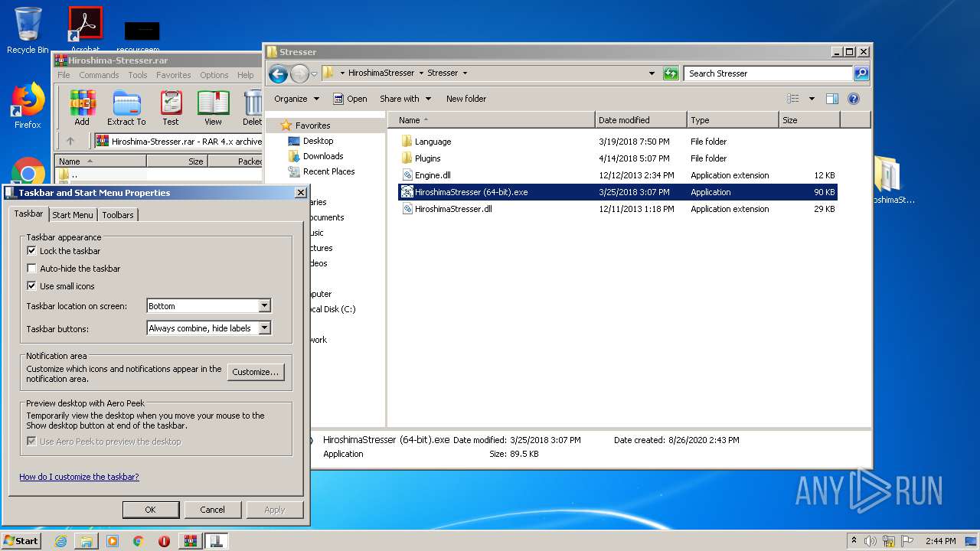Uncheck Lock the taskbar checkbox
980x551 pixels.
[31, 251]
